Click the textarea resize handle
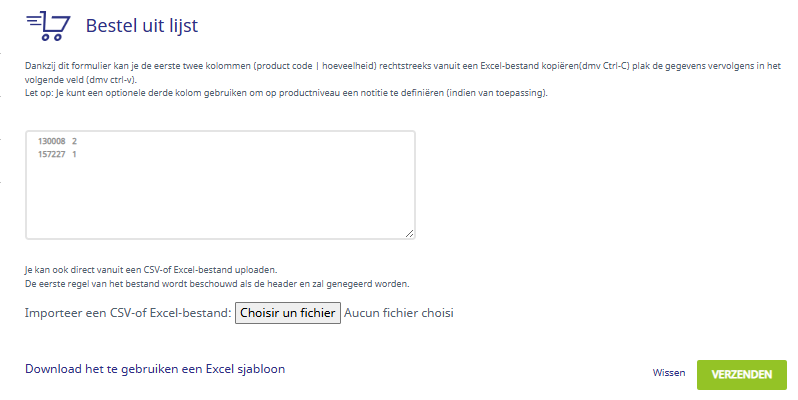 tap(410, 234)
